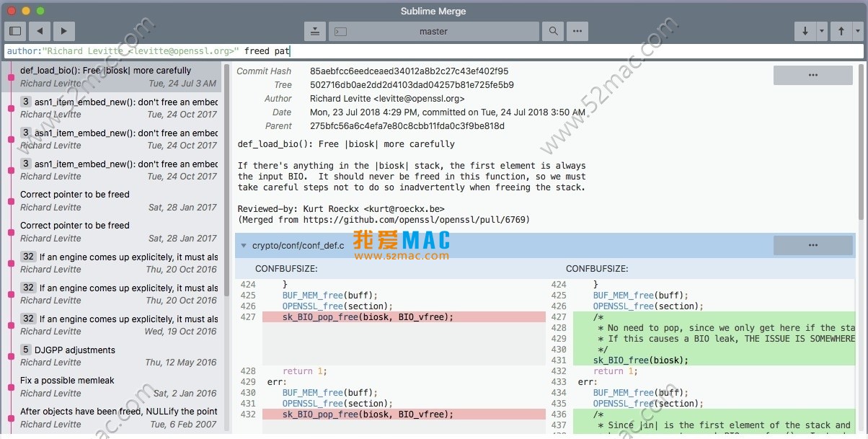Click removed line 432 sk_BIO_pop_free
Screen dimensions: 868x439
pos(404,414)
